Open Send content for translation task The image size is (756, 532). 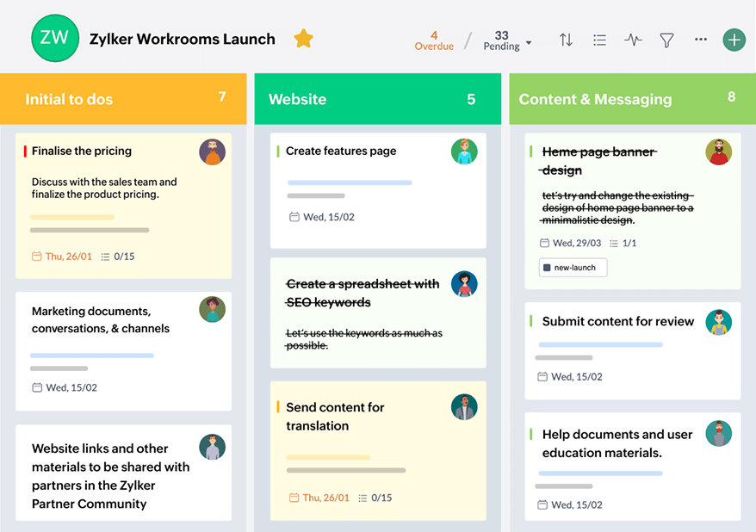(335, 417)
